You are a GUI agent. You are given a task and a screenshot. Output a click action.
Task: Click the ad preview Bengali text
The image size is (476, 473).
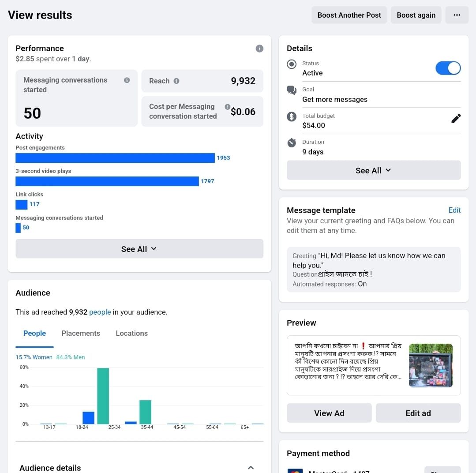(348, 361)
